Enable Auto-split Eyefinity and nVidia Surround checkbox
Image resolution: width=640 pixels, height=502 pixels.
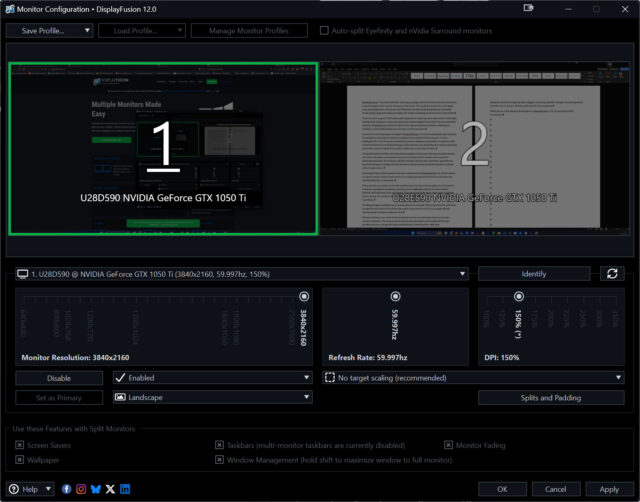pyautogui.click(x=324, y=31)
